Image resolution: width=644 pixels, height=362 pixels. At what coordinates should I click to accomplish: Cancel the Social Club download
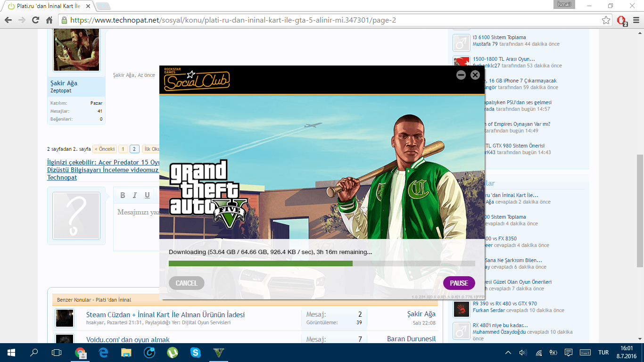click(x=186, y=283)
